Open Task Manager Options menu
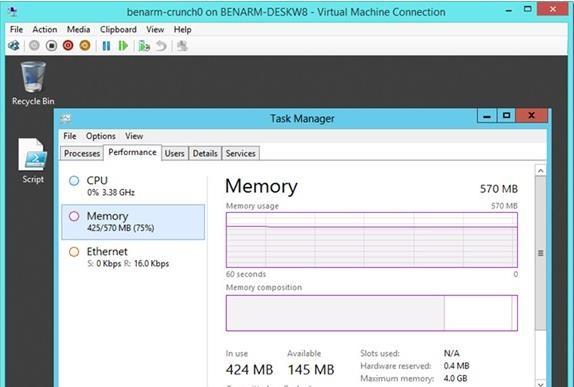 [101, 136]
